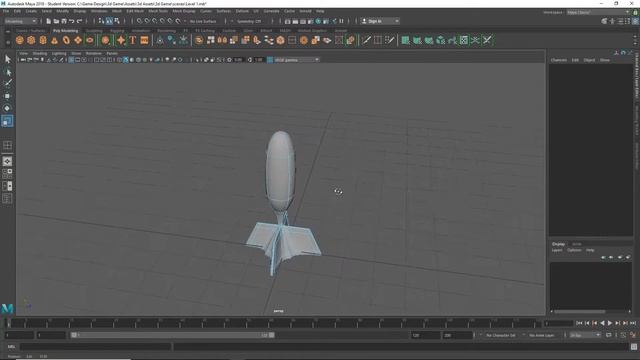Click the time slider ruler
The image size is (640, 360).
coord(274,323)
